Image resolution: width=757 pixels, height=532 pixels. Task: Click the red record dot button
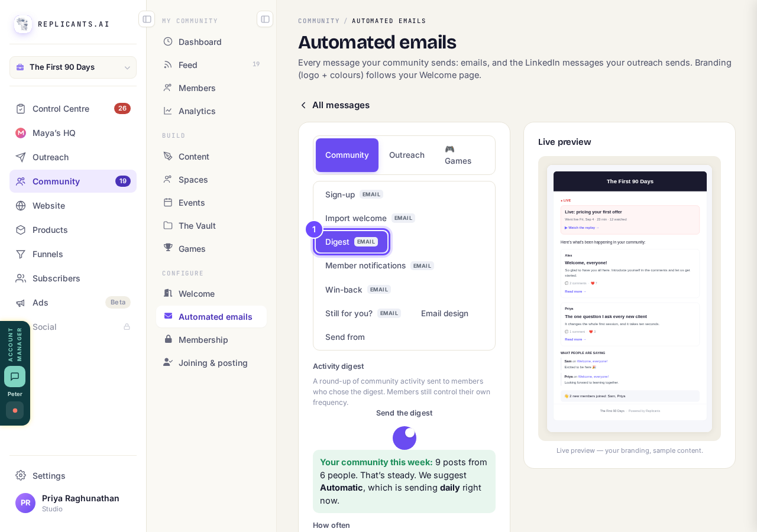(x=15, y=410)
